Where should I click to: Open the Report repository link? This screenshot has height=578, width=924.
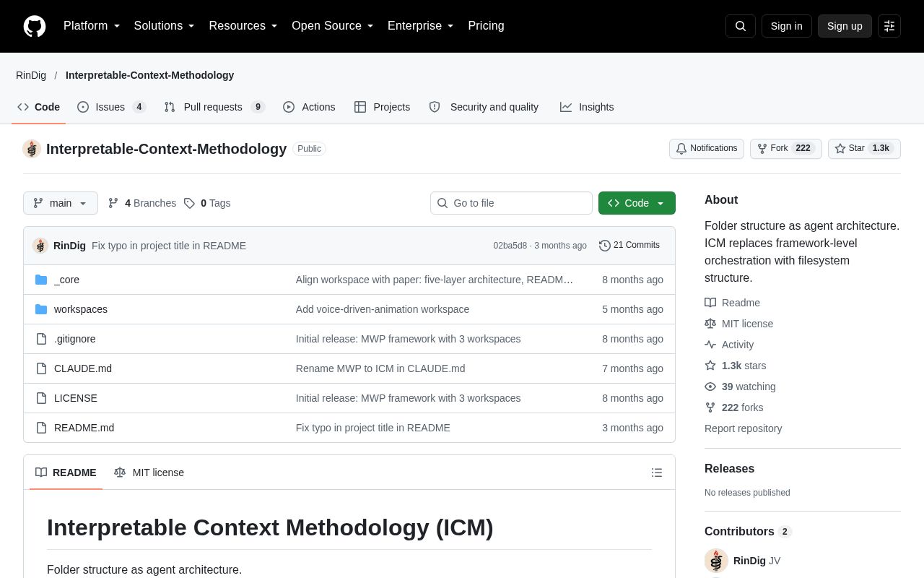743,428
